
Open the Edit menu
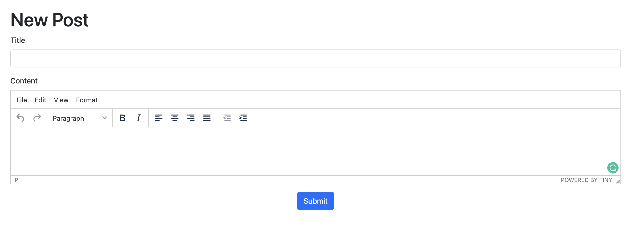pos(40,100)
